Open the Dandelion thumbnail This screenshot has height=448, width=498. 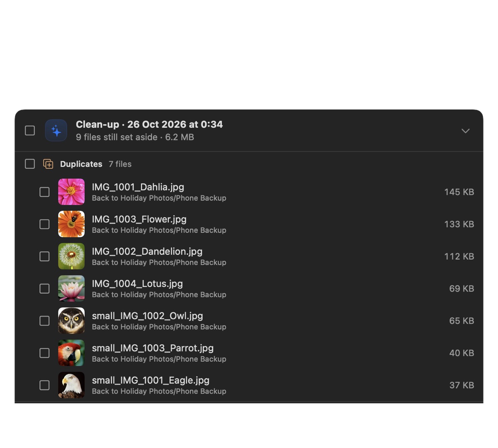click(71, 256)
